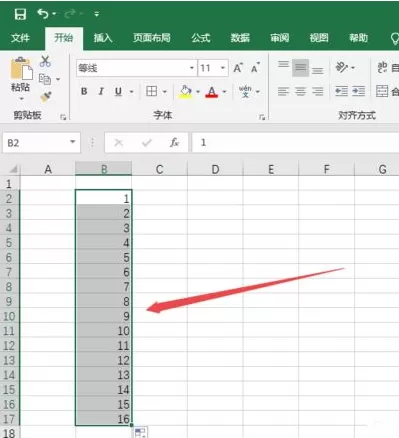Open the 公式 tab
The image size is (399, 438).
click(x=201, y=38)
